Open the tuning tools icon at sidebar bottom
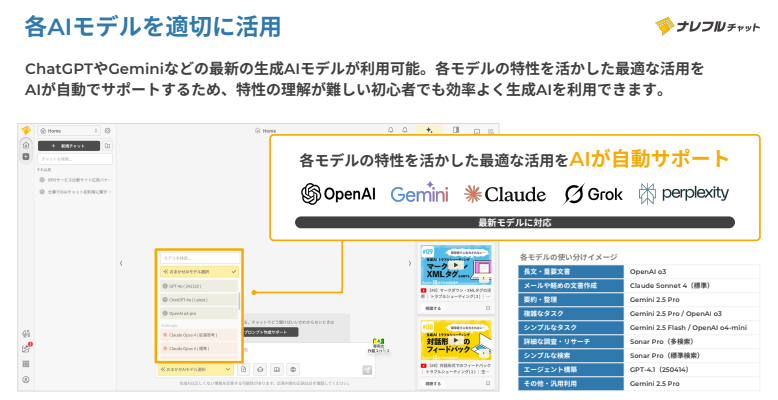778x400 pixels. click(26, 333)
